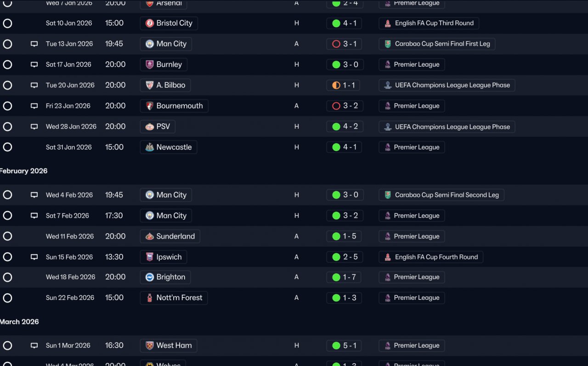This screenshot has width=588, height=366.
Task: Open the 1 - 7 result against Brighton
Action: (x=345, y=277)
